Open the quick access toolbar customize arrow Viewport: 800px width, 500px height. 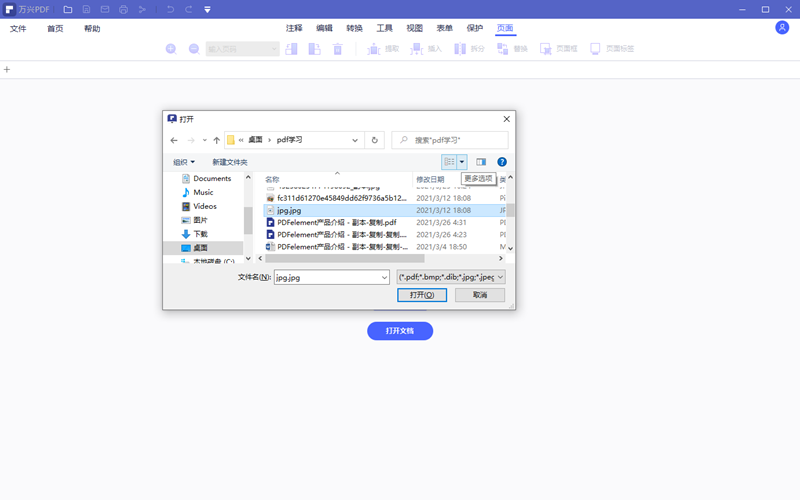[x=207, y=10]
